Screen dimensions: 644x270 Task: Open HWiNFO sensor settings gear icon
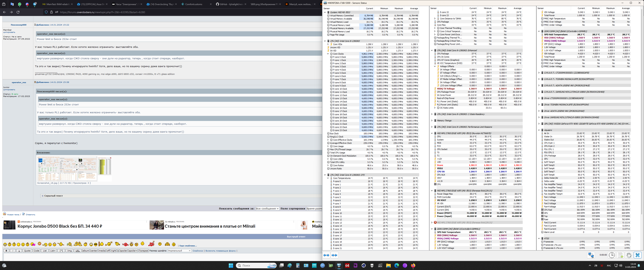pos(629,255)
